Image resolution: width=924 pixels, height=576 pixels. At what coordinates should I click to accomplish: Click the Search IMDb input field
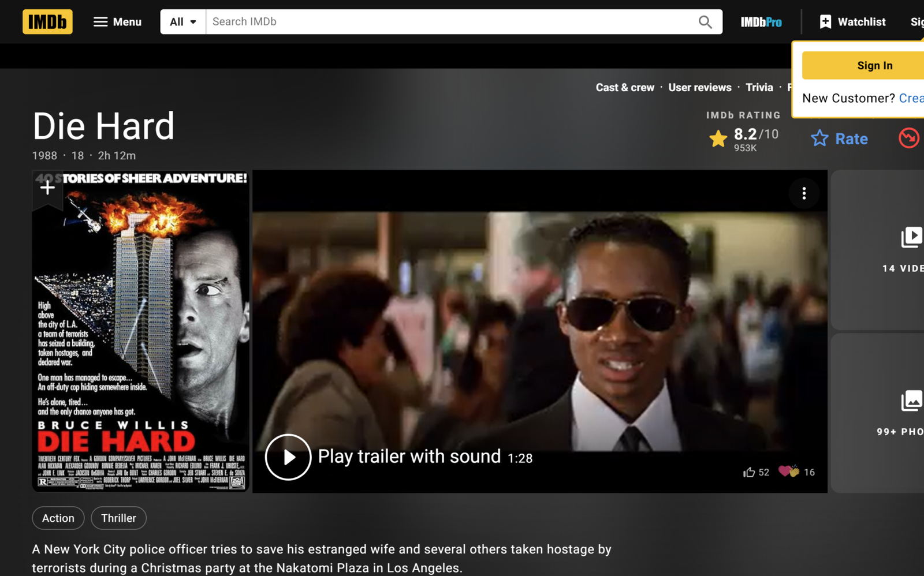pos(450,22)
